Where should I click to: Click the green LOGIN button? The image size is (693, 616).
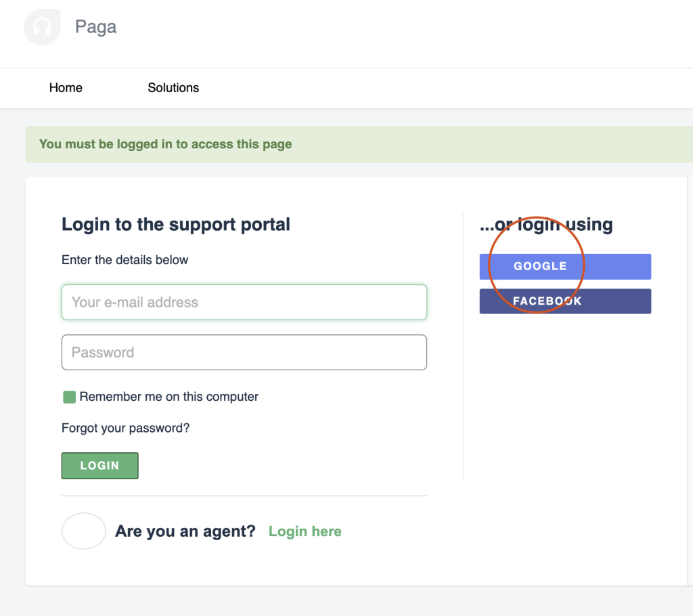coord(100,466)
